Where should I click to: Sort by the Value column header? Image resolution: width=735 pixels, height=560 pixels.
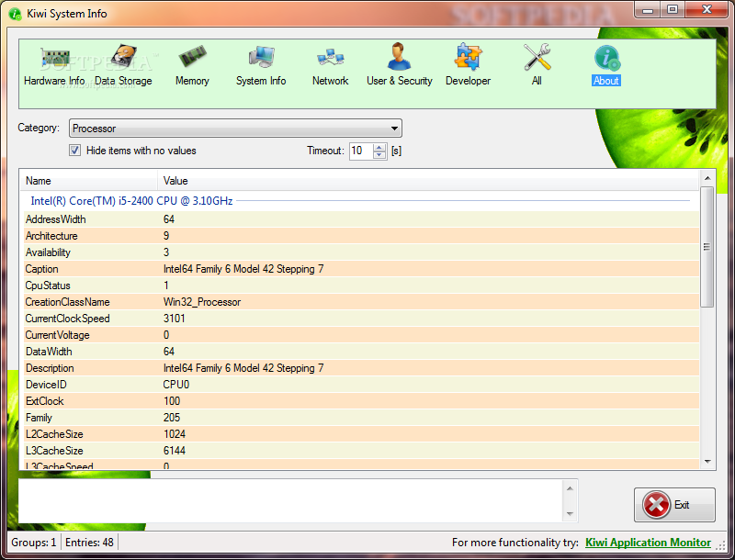coord(428,181)
